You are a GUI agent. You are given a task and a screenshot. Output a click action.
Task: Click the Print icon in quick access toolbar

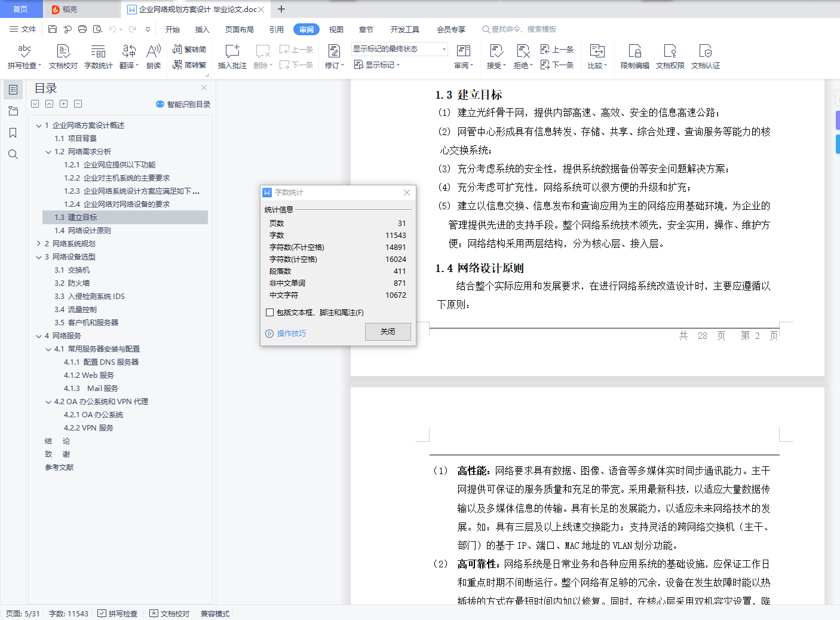pos(82,29)
